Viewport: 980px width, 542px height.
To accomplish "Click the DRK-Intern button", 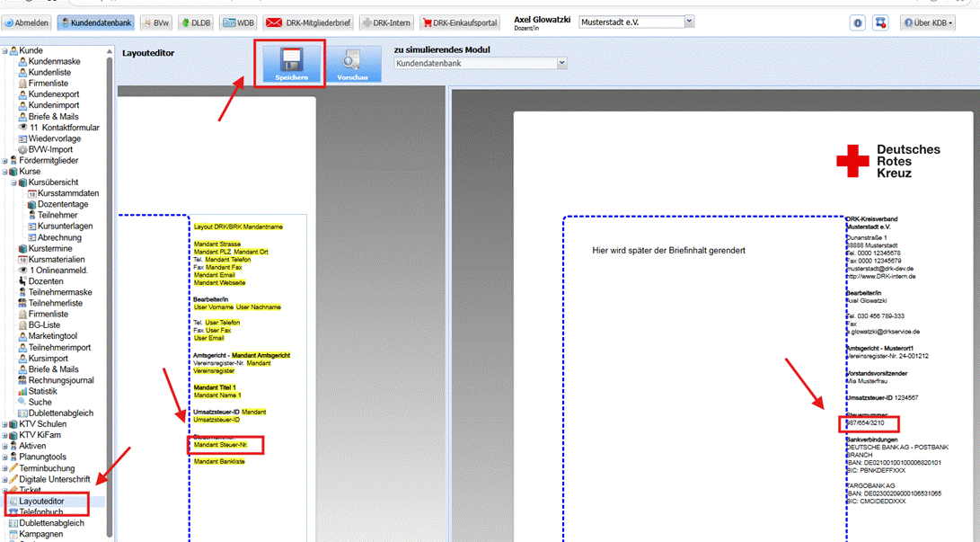I will (x=385, y=22).
